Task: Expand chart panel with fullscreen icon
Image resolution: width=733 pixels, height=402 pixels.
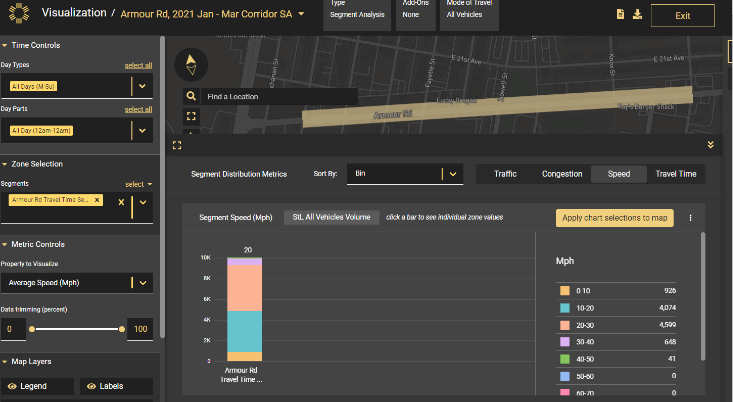Action: point(177,145)
